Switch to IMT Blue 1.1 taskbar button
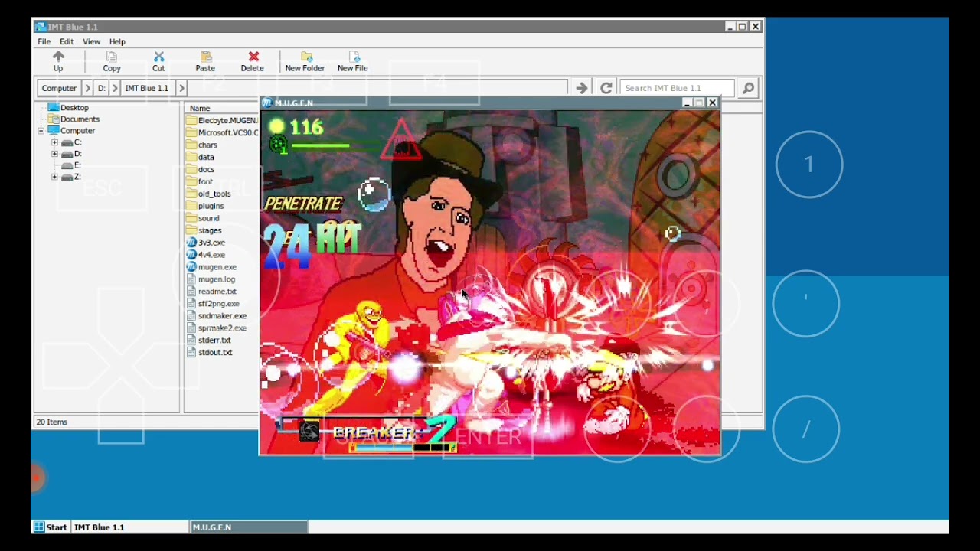980x551 pixels. click(x=129, y=527)
